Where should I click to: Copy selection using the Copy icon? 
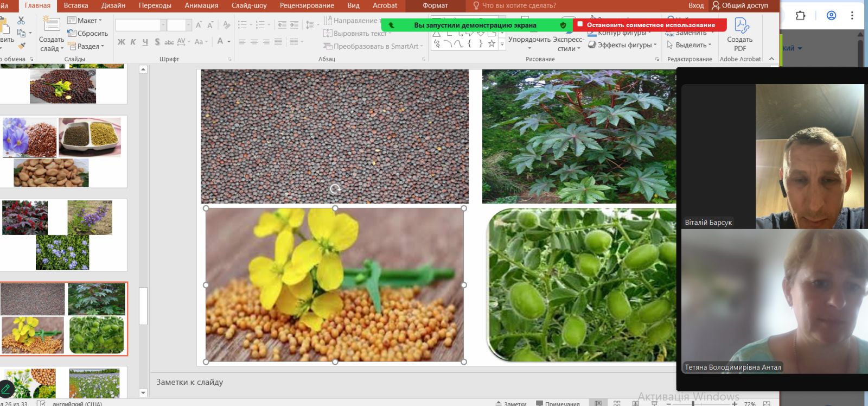tap(21, 33)
